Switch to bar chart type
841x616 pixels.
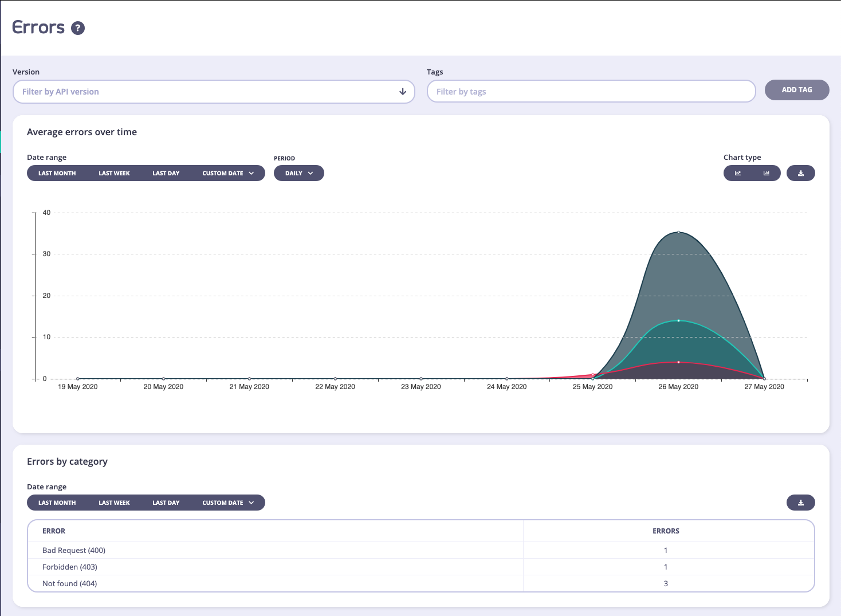click(x=766, y=173)
